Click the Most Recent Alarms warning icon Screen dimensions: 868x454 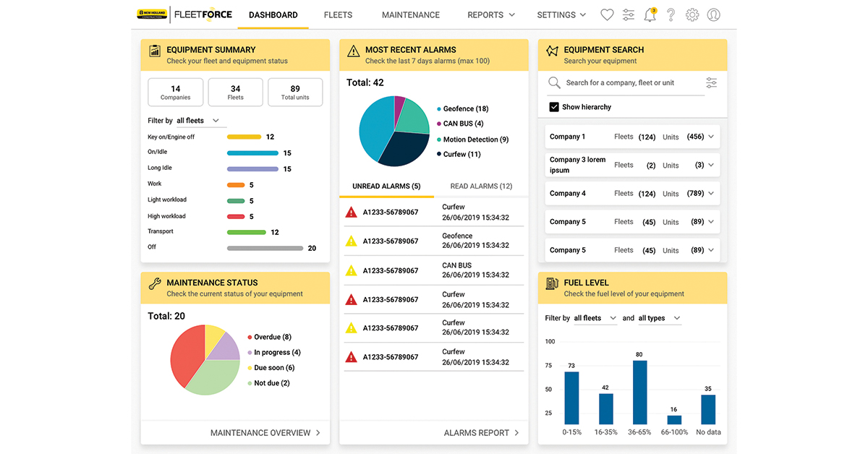point(353,51)
